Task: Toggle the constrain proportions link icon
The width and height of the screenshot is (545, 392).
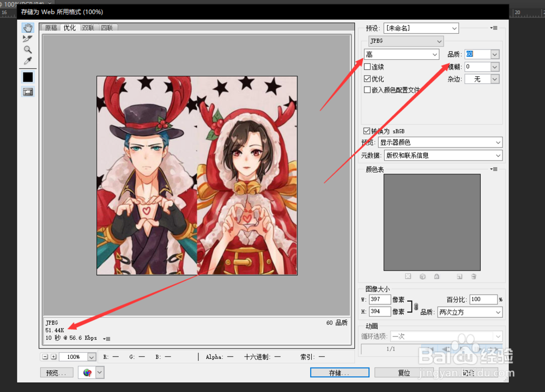Action: 416,307
